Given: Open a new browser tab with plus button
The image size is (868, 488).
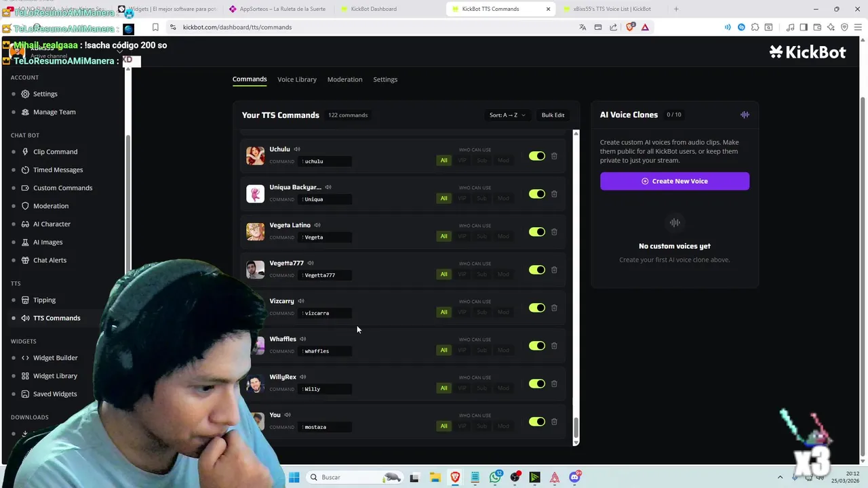Looking at the screenshot, I should (x=676, y=9).
